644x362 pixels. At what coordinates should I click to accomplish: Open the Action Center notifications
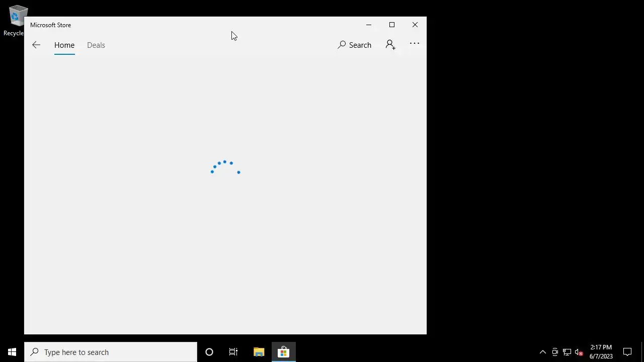[627, 352]
